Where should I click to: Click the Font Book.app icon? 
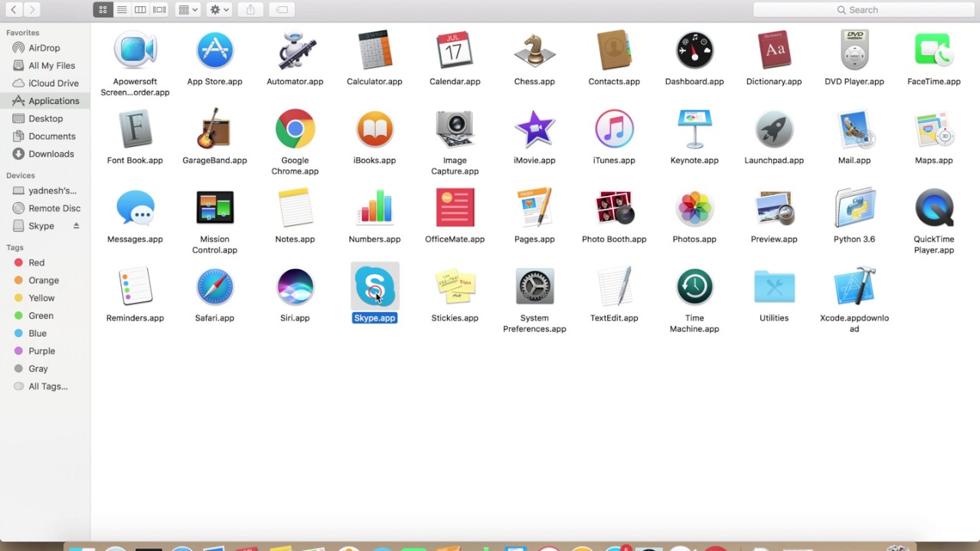click(x=135, y=129)
